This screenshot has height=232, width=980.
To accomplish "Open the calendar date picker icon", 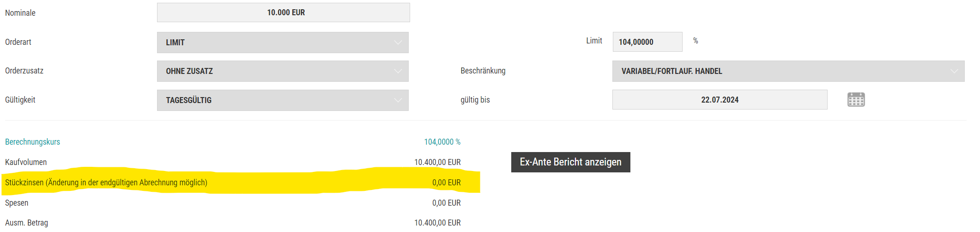I will [x=856, y=100].
